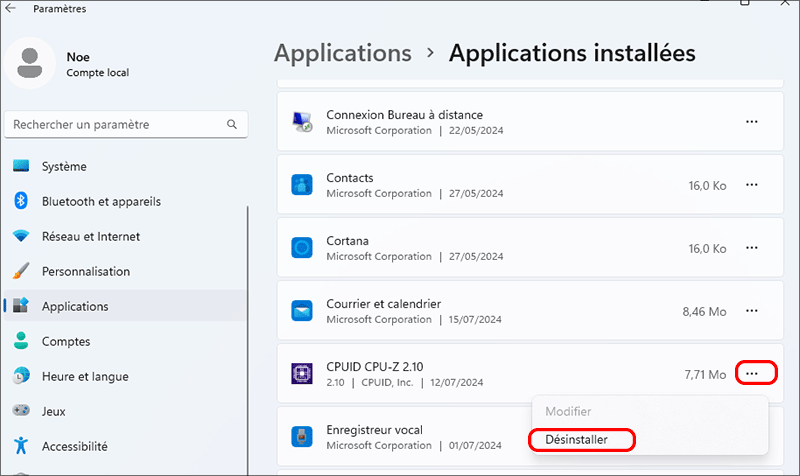Screen dimensions: 800x476
Task: Click the Rechercher un paramètre search field
Action: tap(126, 124)
